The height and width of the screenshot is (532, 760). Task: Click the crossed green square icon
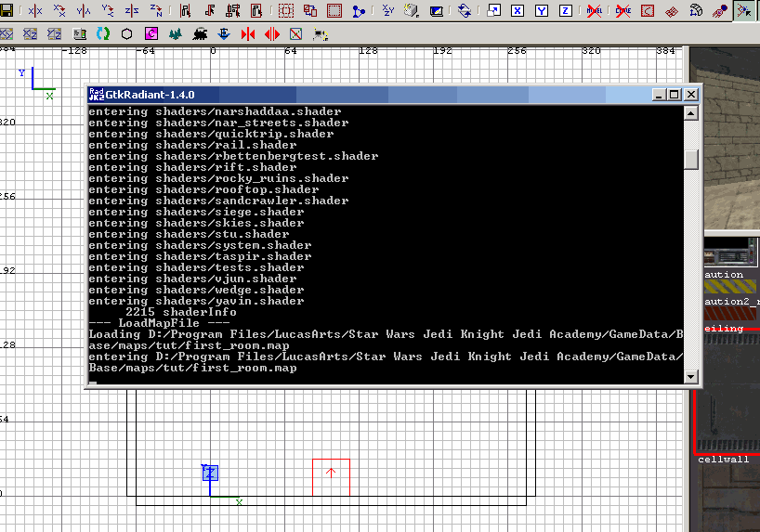point(295,33)
